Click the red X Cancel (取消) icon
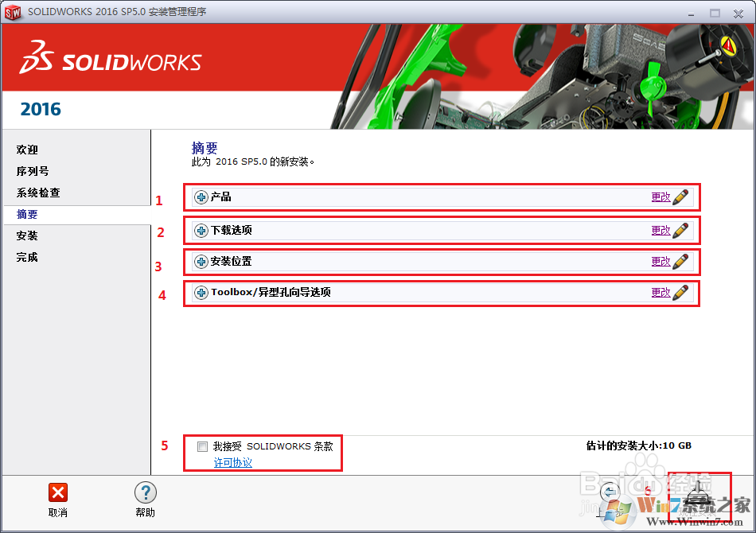Image resolution: width=756 pixels, height=533 pixels. (x=57, y=492)
